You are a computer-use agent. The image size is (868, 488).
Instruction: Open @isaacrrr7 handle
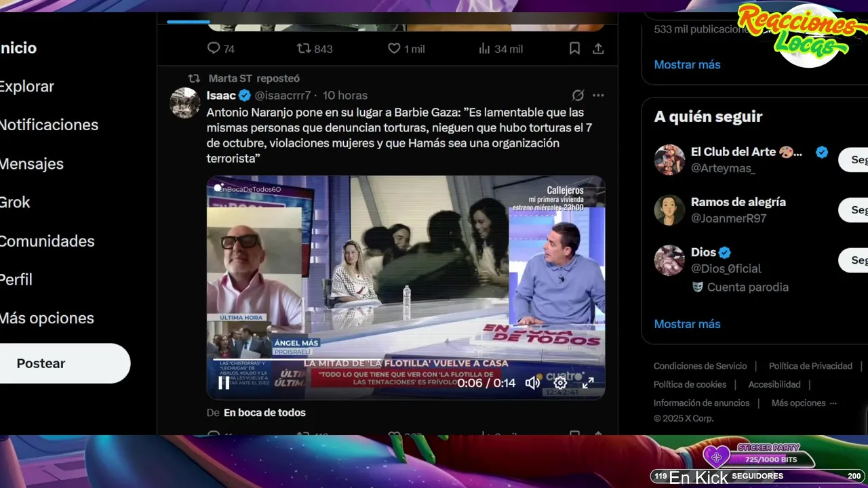[283, 96]
